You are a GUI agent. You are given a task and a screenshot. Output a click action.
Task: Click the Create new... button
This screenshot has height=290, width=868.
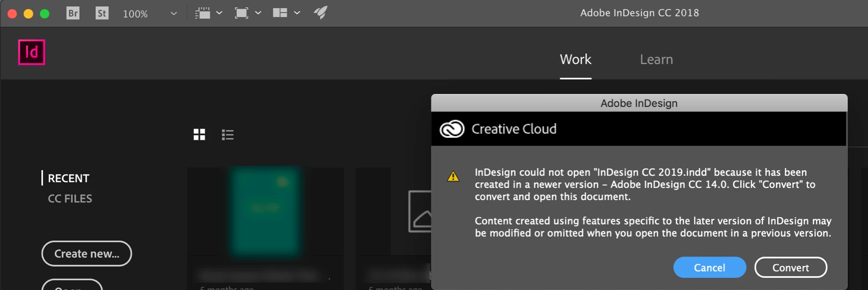point(87,254)
